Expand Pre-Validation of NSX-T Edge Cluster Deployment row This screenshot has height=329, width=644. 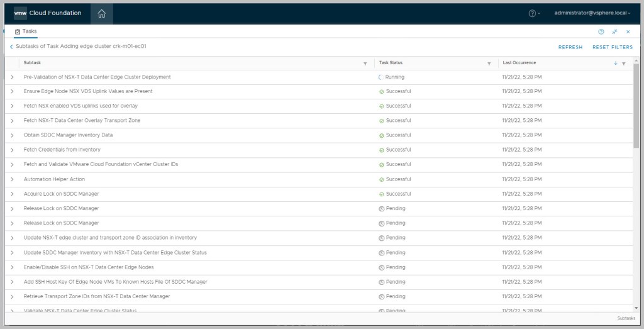[12, 77]
